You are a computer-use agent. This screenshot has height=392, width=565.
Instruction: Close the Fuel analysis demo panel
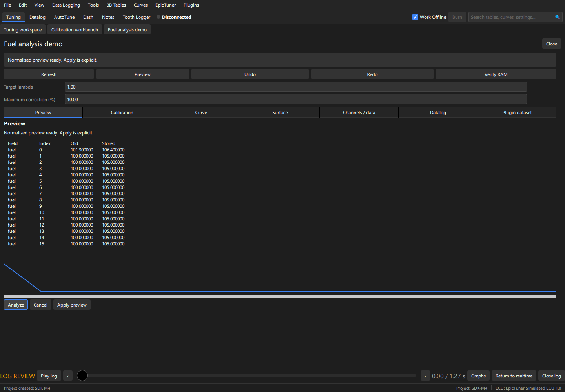click(x=551, y=44)
